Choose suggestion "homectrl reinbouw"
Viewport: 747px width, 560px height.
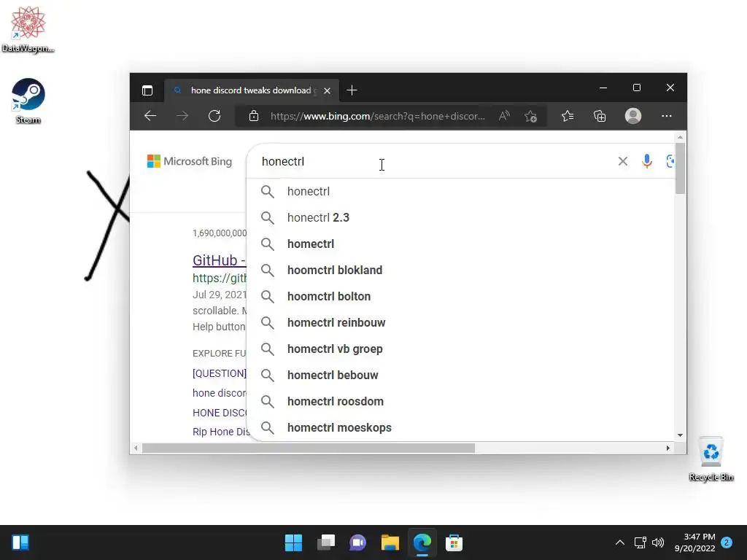(x=460, y=322)
